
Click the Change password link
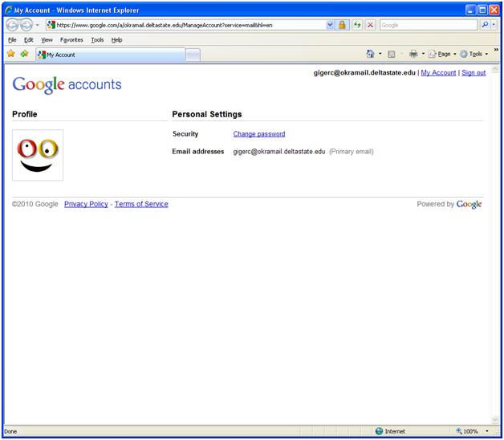259,134
